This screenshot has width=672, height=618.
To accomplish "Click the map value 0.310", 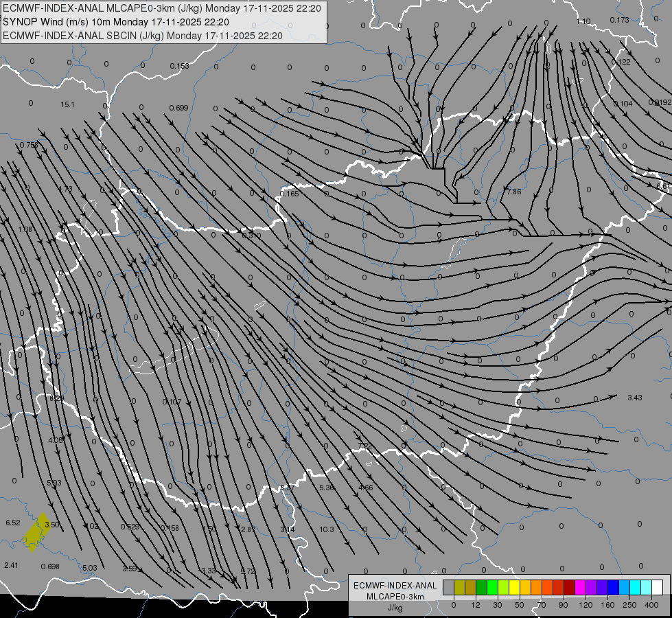I will pyautogui.click(x=251, y=236).
